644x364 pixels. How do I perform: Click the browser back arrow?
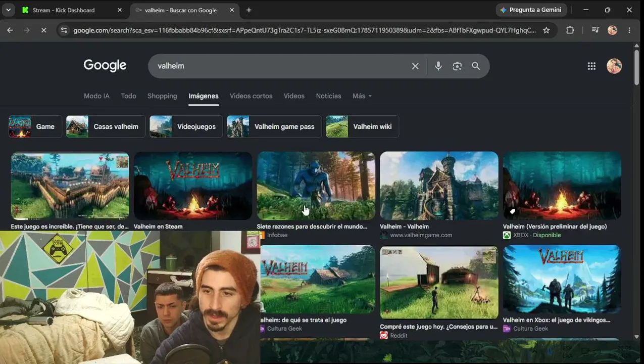tap(10, 30)
